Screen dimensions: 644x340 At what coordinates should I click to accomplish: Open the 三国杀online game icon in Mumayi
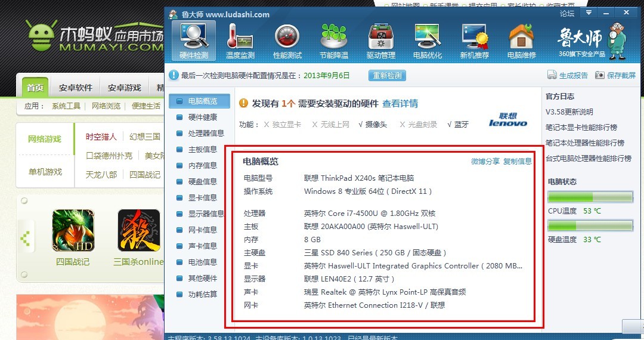pyautogui.click(x=139, y=230)
